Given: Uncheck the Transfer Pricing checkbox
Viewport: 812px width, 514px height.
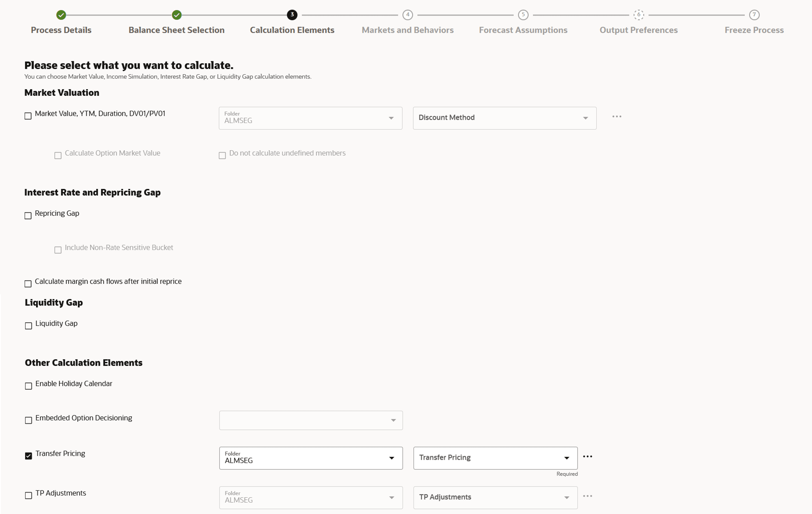Looking at the screenshot, I should point(29,456).
